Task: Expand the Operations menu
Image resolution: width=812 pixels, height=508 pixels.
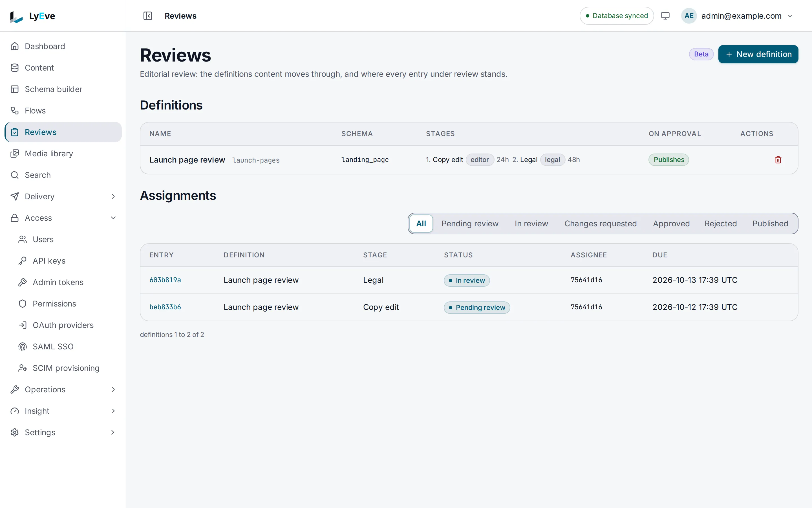Action: 63,389
